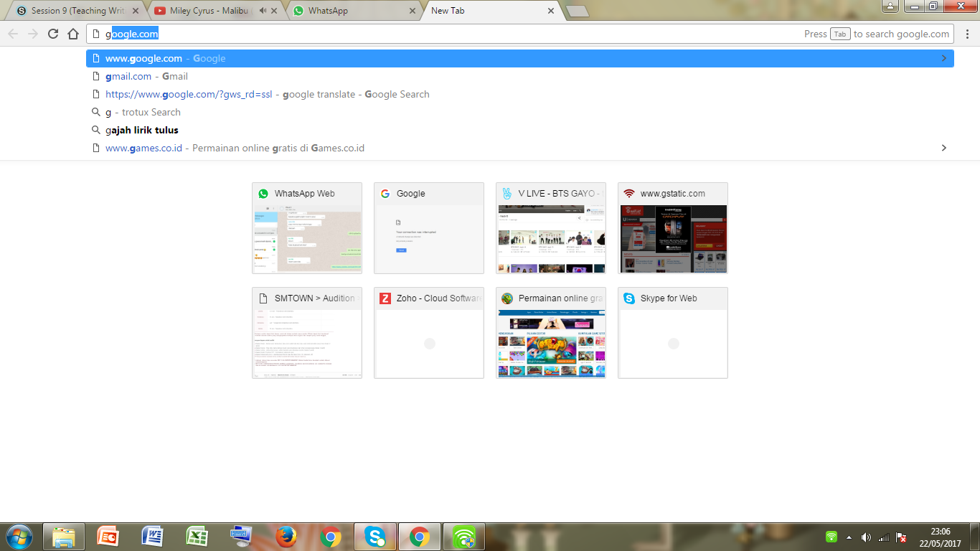Select 'gajah lirik tulus' suggestion
Screen dimensions: 980x551
pos(520,130)
